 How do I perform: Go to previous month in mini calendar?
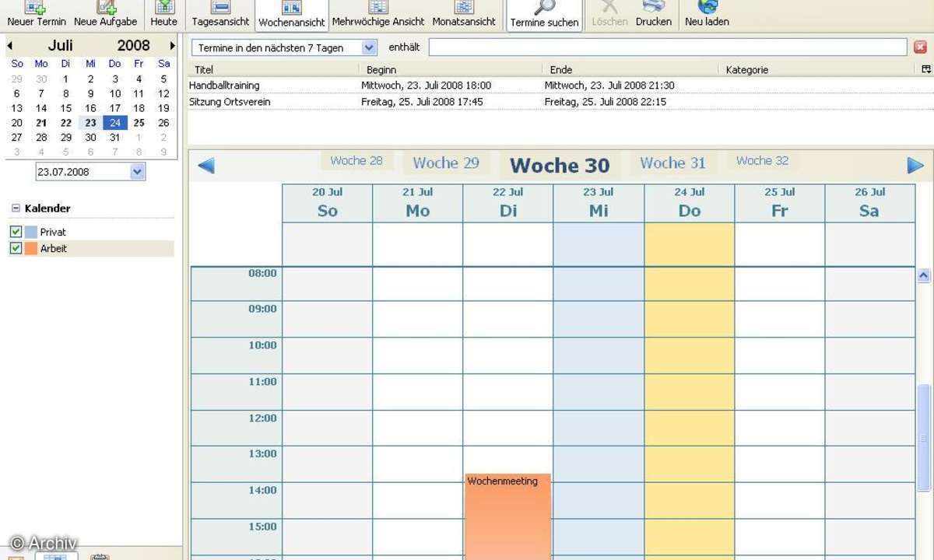pos(10,46)
